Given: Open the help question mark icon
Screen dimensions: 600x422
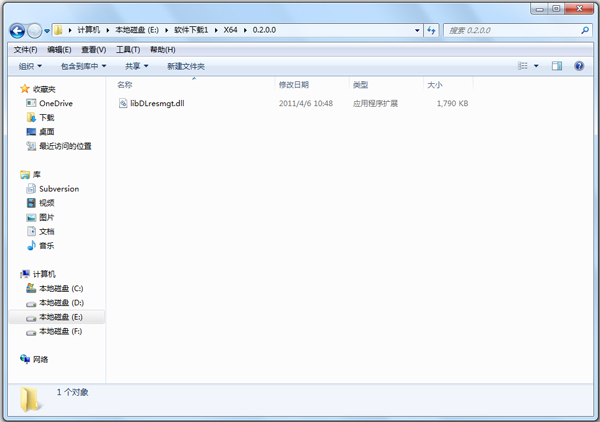Looking at the screenshot, I should coord(580,66).
